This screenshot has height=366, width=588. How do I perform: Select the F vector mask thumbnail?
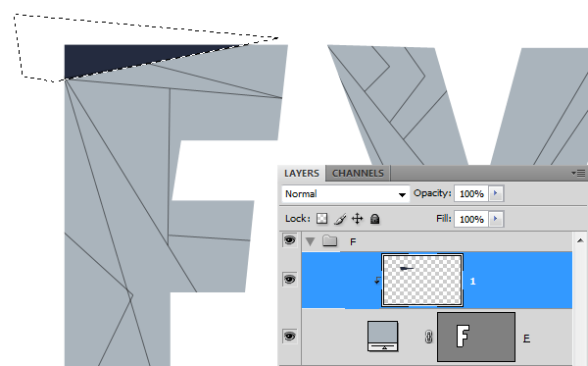pyautogui.click(x=476, y=337)
